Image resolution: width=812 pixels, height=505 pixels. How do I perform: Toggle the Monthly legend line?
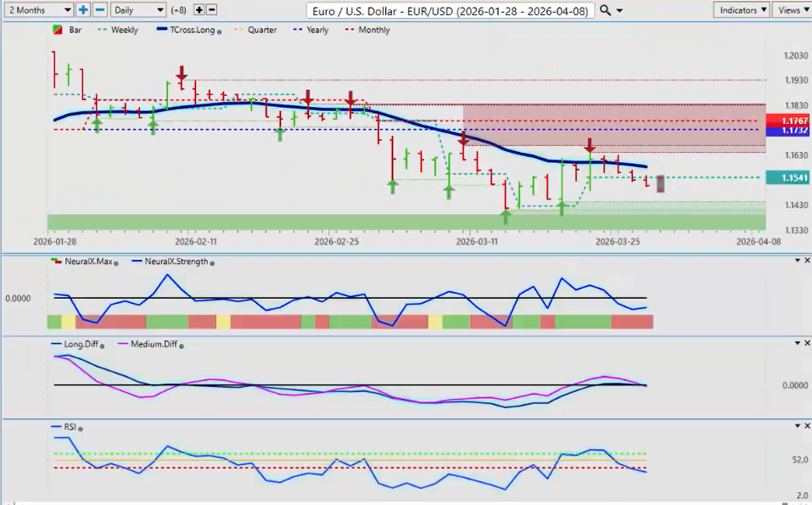[367, 30]
